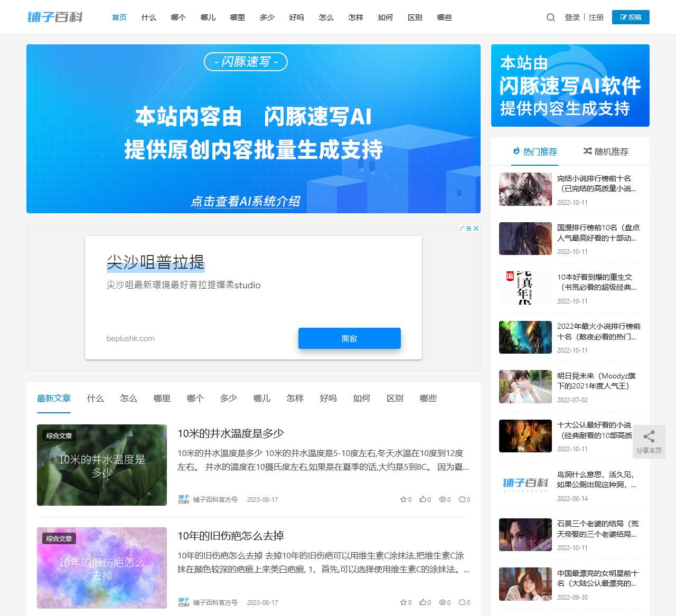Click the 广告 ad label icon
Screen dimensions: 676x616
tap(466, 229)
